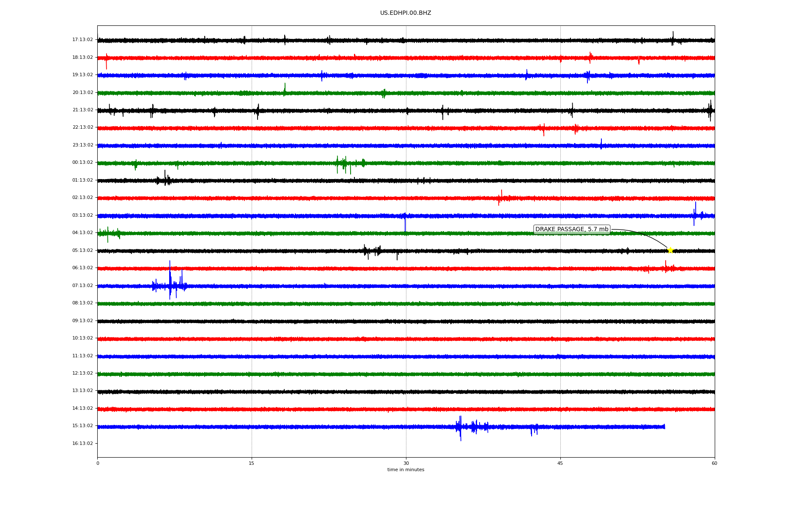Click the blue downward spike on 03:13:02 trace at 30 minutes
Screen dimensions: 812x508
click(x=405, y=223)
